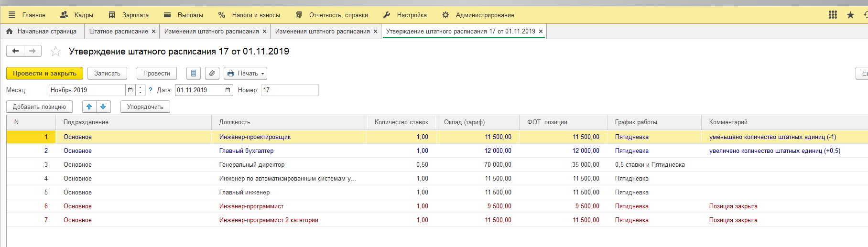The height and width of the screenshot is (247, 868).
Task: Open the Зарплата menu section
Action: coord(129,15)
